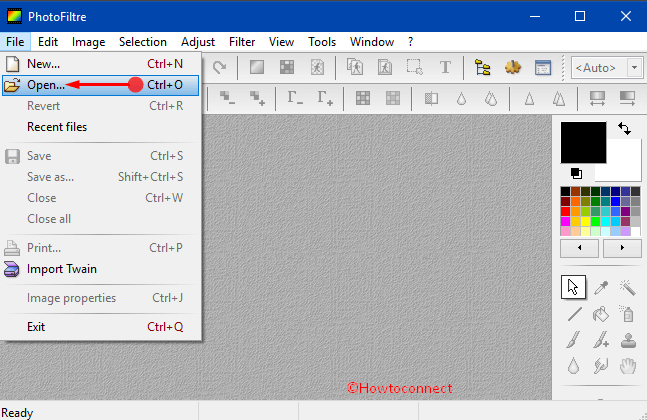Click the RGB color mode icon
The height and width of the screenshot is (420, 647).
pos(257,67)
